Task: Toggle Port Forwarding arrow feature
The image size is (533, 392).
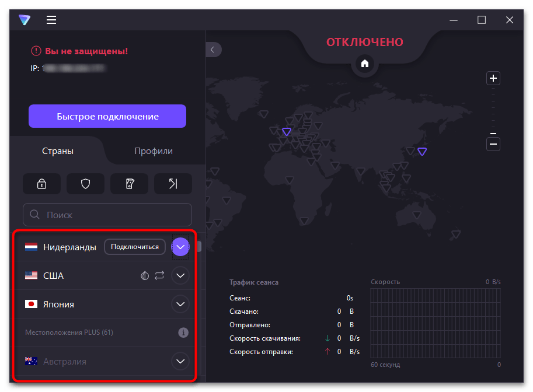Action: (173, 184)
